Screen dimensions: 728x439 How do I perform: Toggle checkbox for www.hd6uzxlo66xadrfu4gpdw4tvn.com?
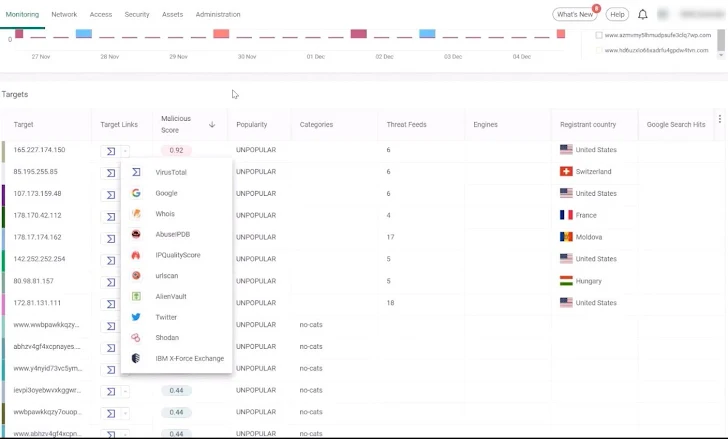[599, 50]
